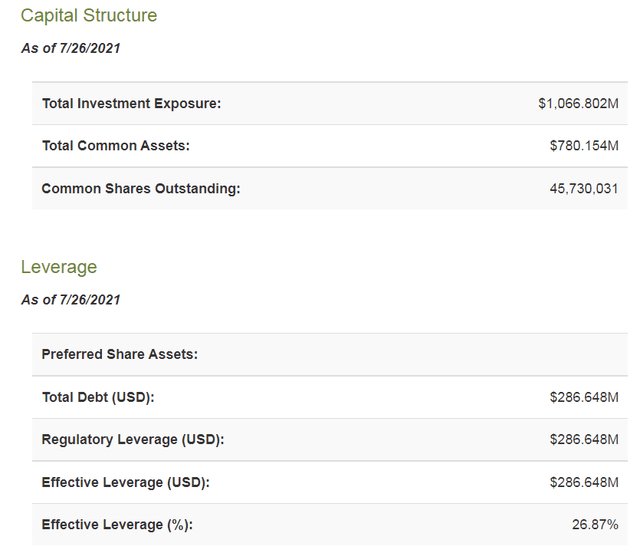Viewport: 640px width, 553px height.
Task: Select the $780.154M common assets value
Action: [x=584, y=146]
